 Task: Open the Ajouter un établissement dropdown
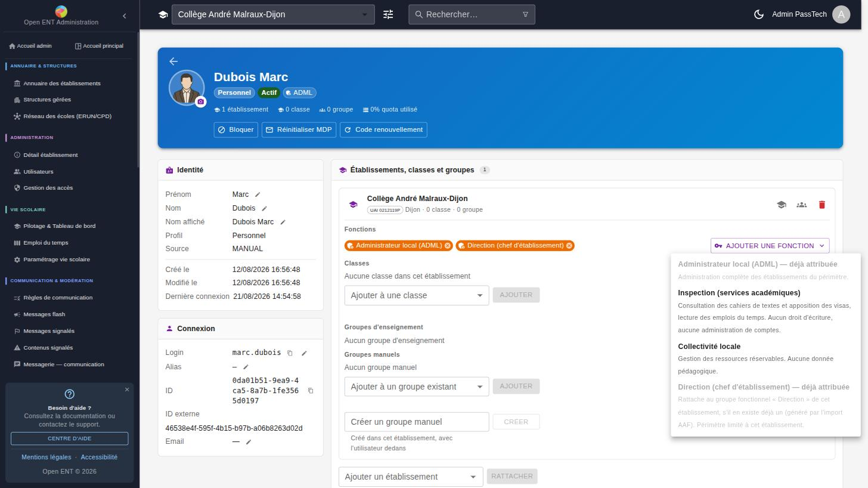(411, 477)
